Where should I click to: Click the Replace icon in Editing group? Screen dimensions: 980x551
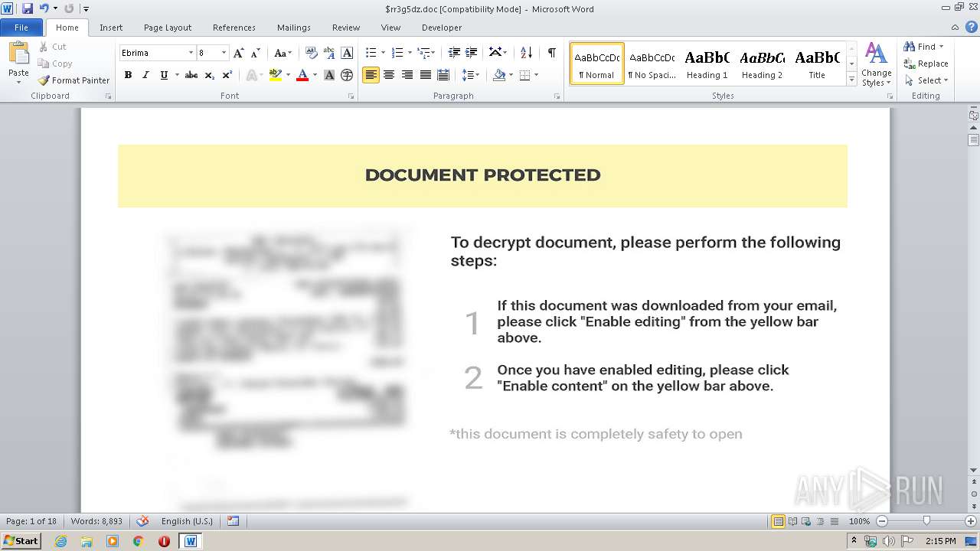910,64
